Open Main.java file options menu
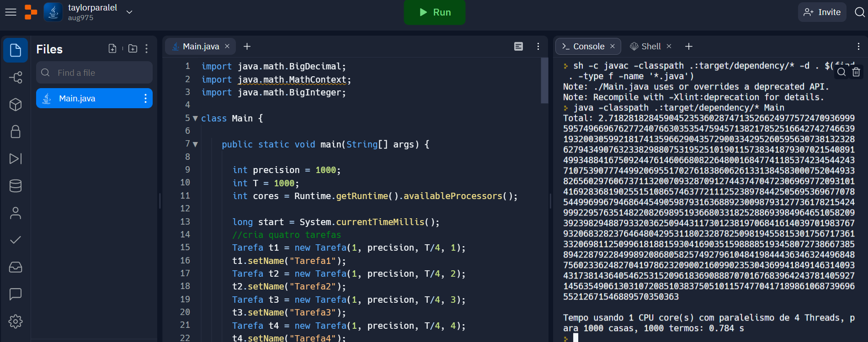This screenshot has height=342, width=868. [x=145, y=98]
